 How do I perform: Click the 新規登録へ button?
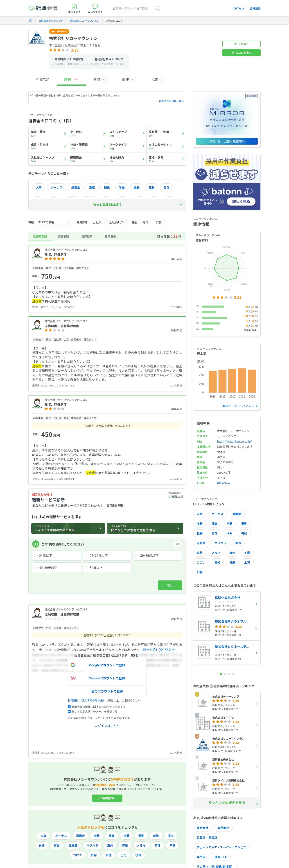click(x=107, y=798)
